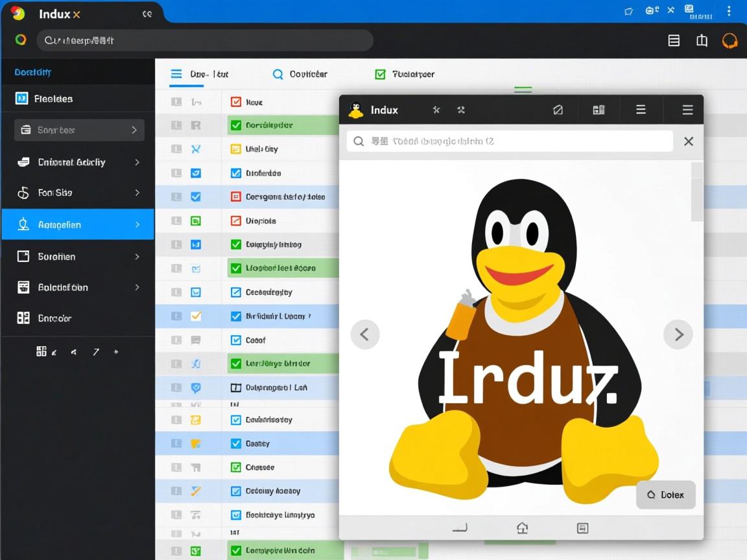Viewport: 747px width, 560px height.
Task: Click the Tux penguin logo in the dialog header
Action: [356, 110]
